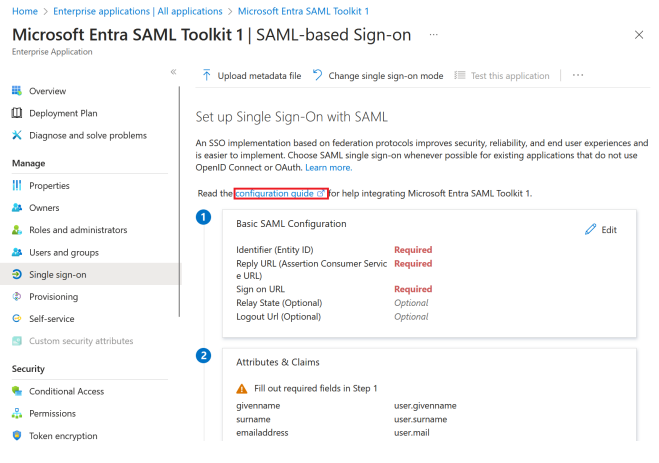Click the user.mail claim value

(411, 432)
